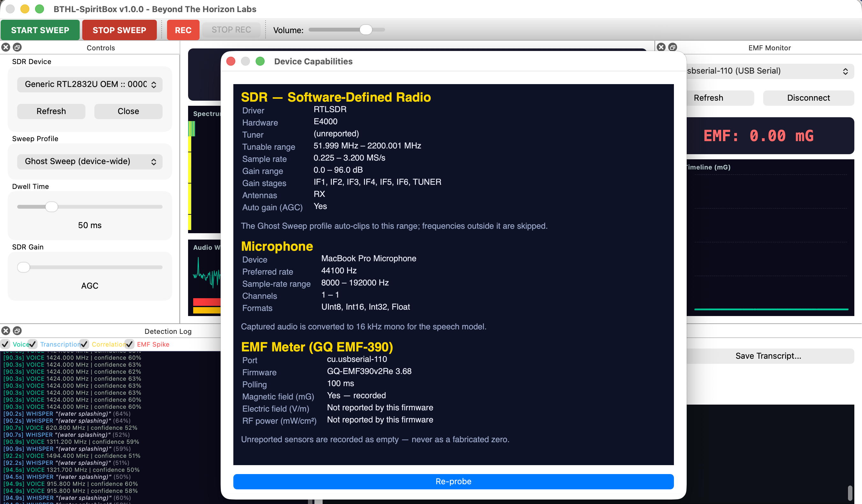
Task: Click the 'Detection Log' panel title
Action: pyautogui.click(x=168, y=331)
